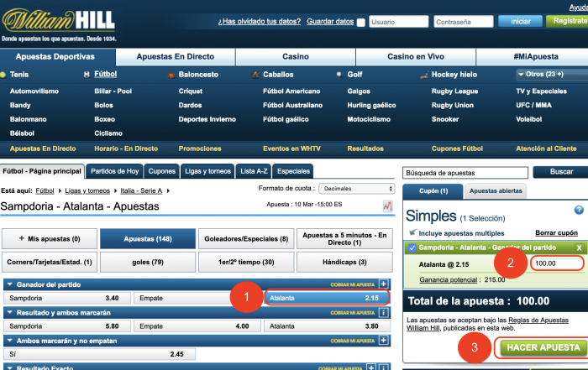
Task: Select 1er/2º tiempo (30) filter
Action: pyautogui.click(x=246, y=262)
